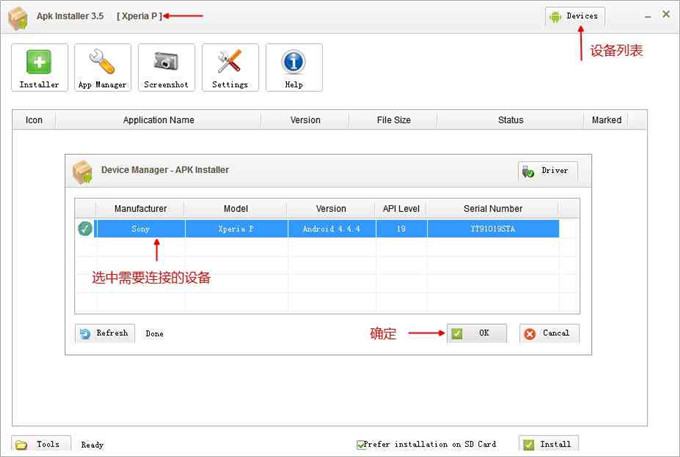Image resolution: width=680 pixels, height=457 pixels.
Task: Confirm with the OK button
Action: click(477, 333)
